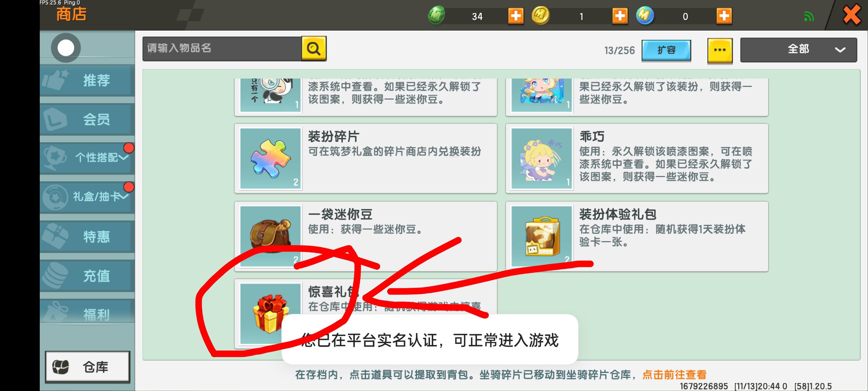868x391 pixels.
Task: Switch to the 推荐 tab
Action: pyautogui.click(x=87, y=80)
